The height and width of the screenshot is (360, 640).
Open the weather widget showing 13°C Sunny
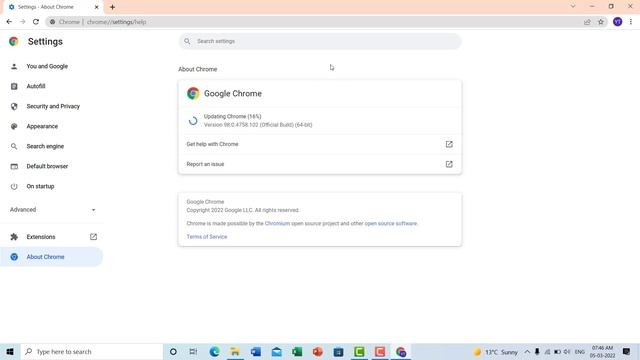coord(496,351)
